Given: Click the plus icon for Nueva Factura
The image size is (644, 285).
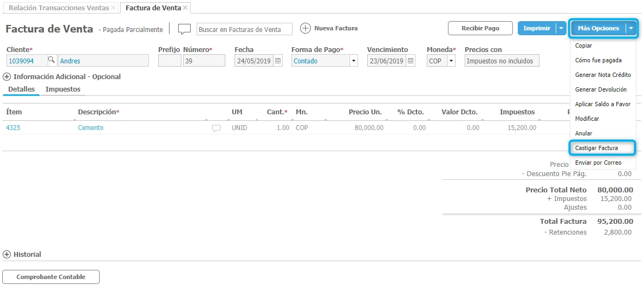Looking at the screenshot, I should [305, 28].
